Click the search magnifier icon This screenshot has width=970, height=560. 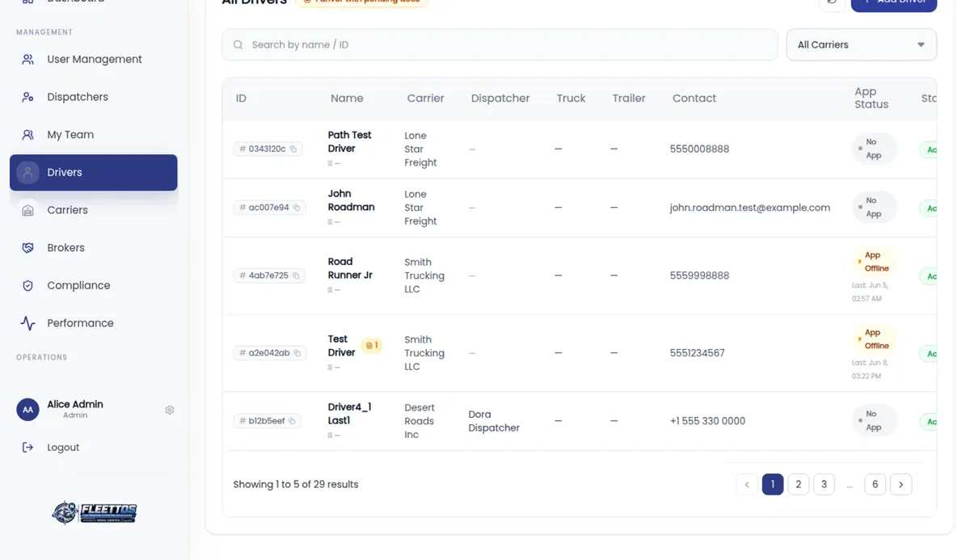[x=238, y=45]
